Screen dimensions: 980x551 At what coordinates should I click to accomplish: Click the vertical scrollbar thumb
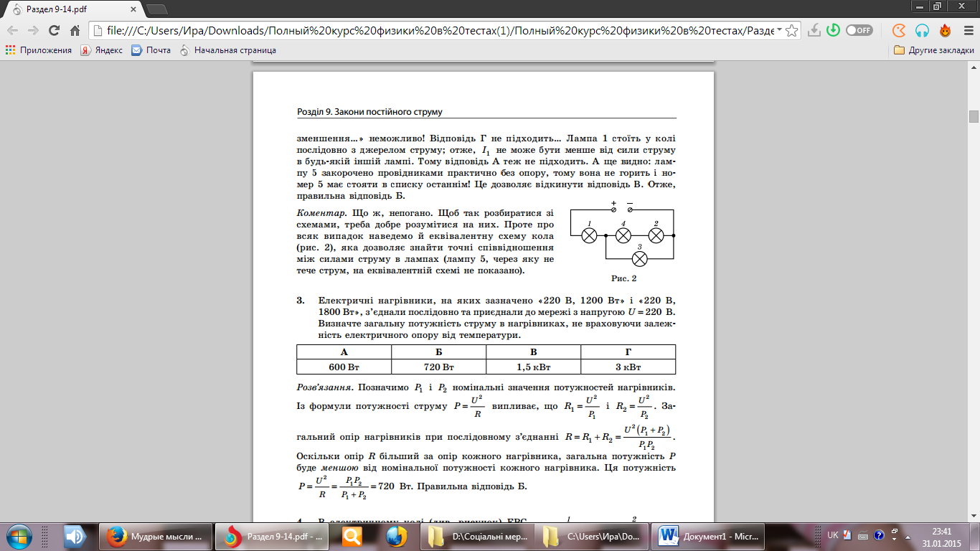click(974, 117)
